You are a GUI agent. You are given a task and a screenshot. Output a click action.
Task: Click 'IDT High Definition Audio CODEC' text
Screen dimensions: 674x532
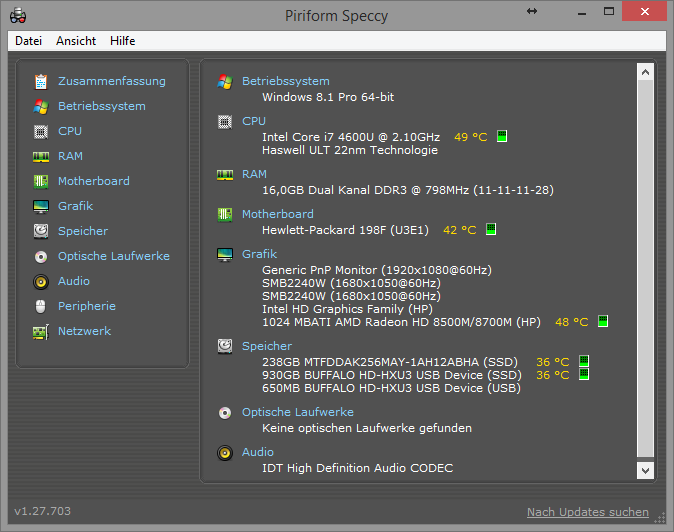point(358,468)
